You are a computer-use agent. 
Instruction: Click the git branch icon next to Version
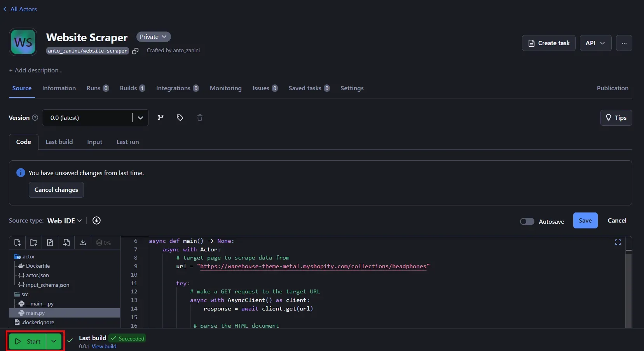coord(161,118)
